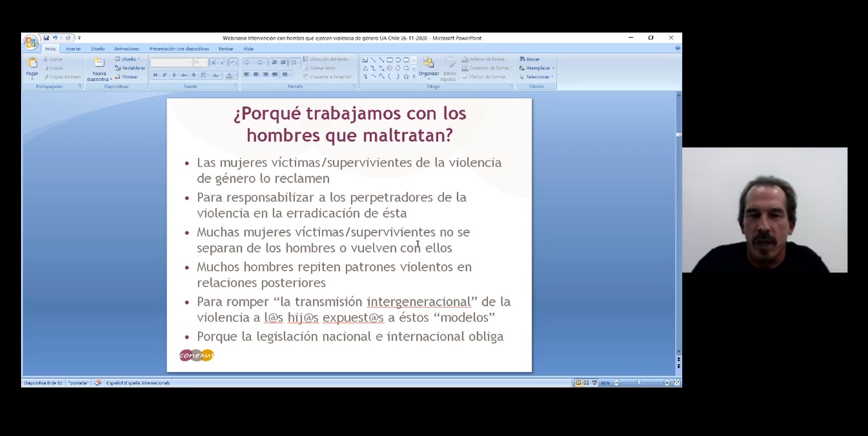Screen dimensions: 868x436
Task: Switch to the Revisar tab
Action: (226, 49)
